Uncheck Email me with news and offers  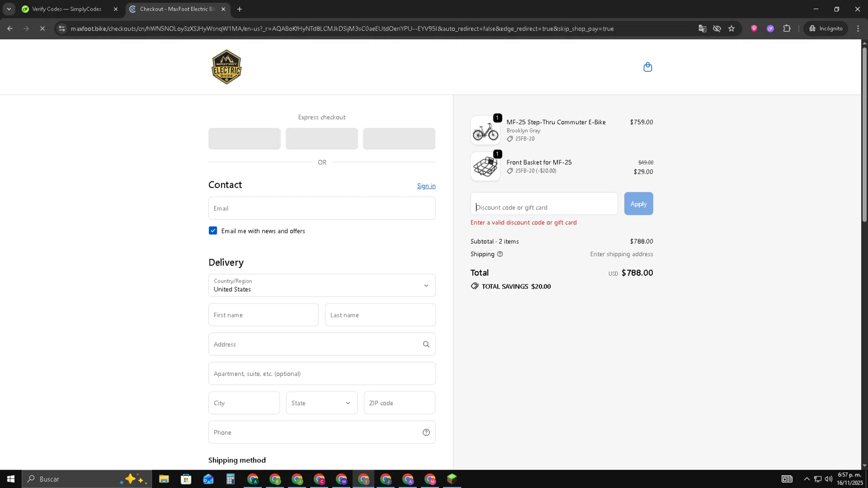(213, 231)
